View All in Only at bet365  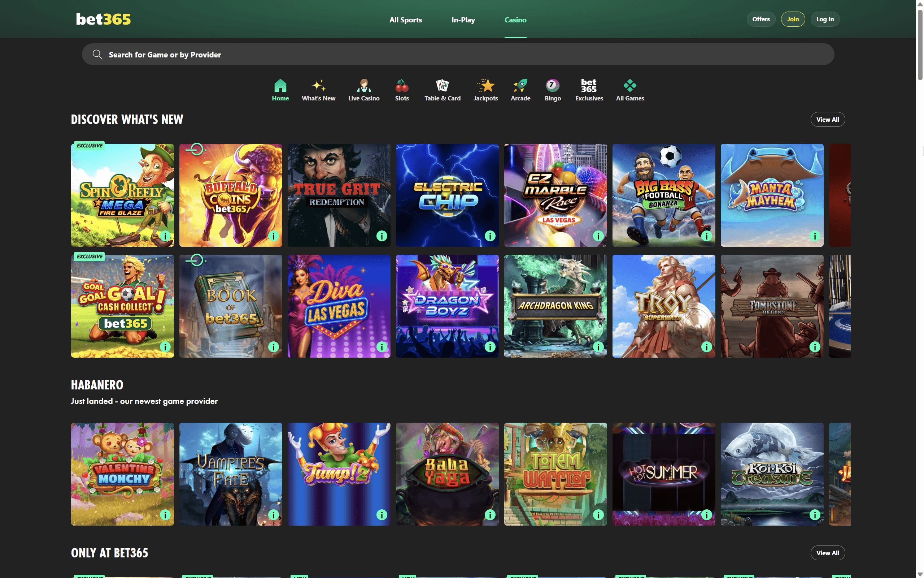click(827, 553)
